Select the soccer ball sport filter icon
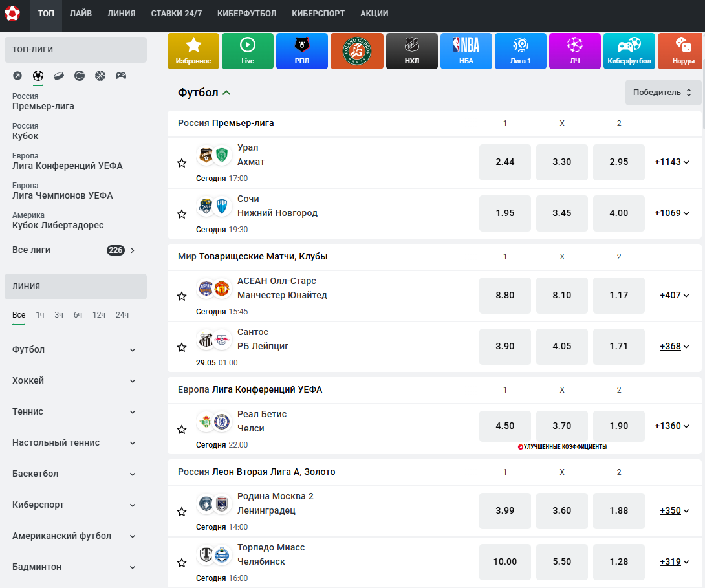 click(x=38, y=76)
